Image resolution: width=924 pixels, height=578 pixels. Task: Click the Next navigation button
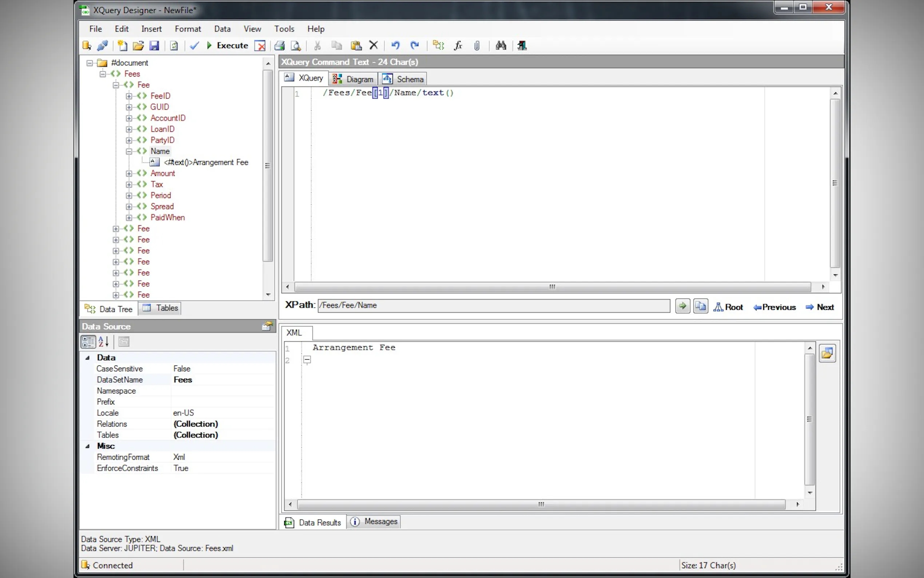pos(820,307)
